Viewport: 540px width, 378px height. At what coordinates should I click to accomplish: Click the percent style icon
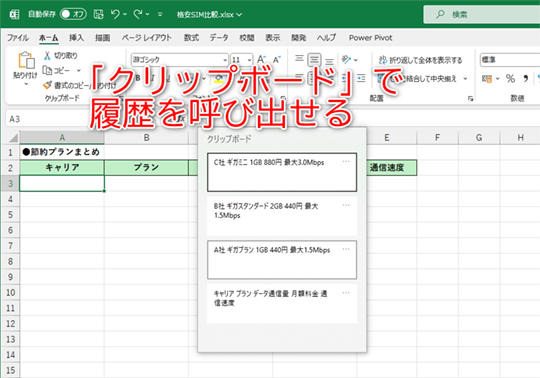(510, 79)
